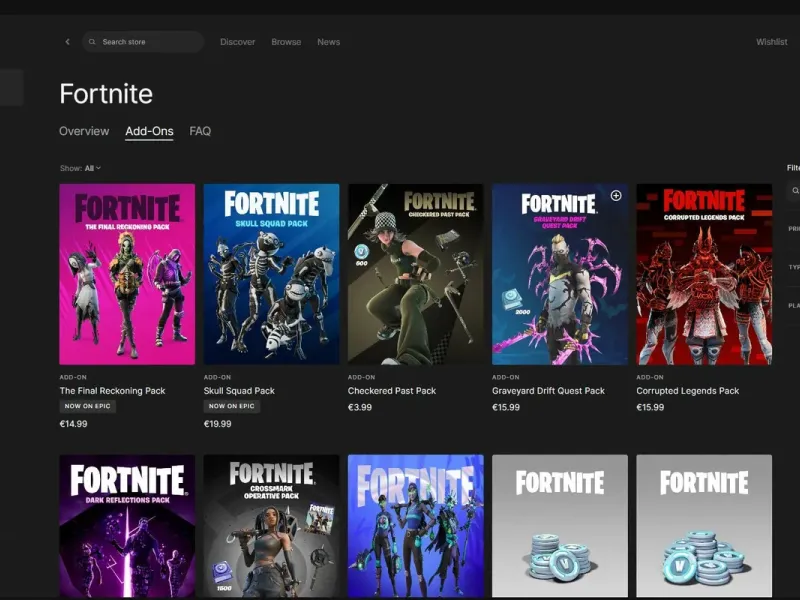Click the €14.99 price text
Viewport: 800px width, 600px height.
pyautogui.click(x=73, y=423)
